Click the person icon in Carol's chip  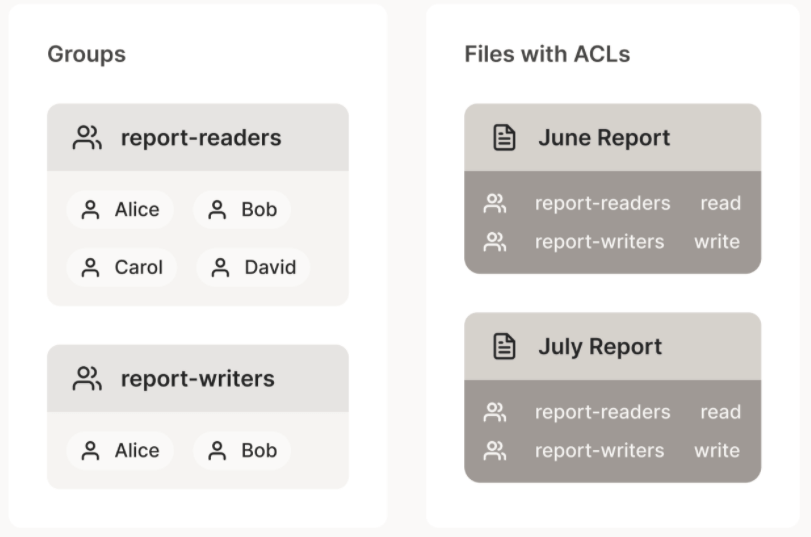pos(91,268)
